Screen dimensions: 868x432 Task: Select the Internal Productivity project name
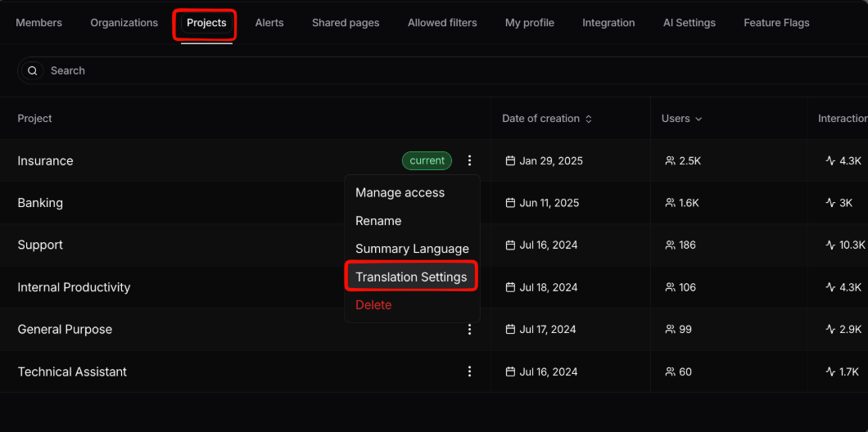(x=75, y=288)
